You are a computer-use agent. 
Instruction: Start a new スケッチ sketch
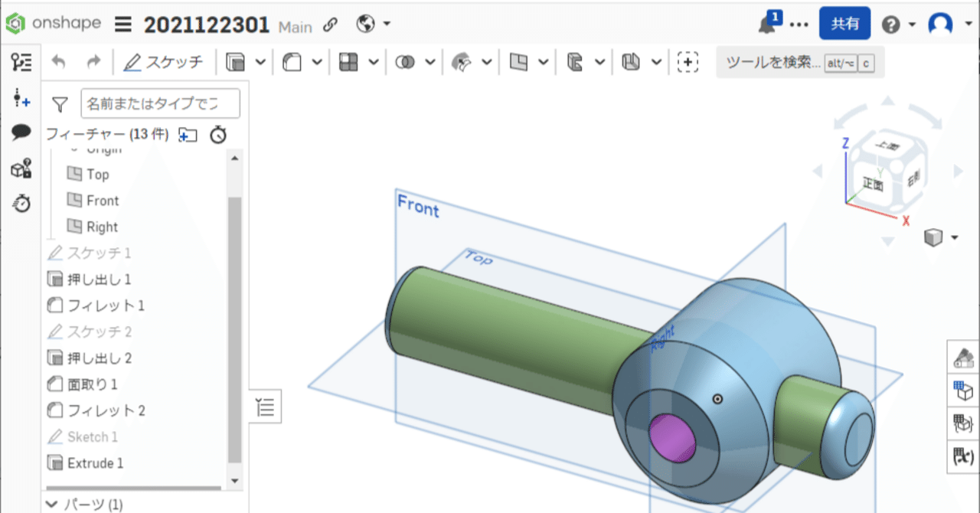pyautogui.click(x=163, y=63)
